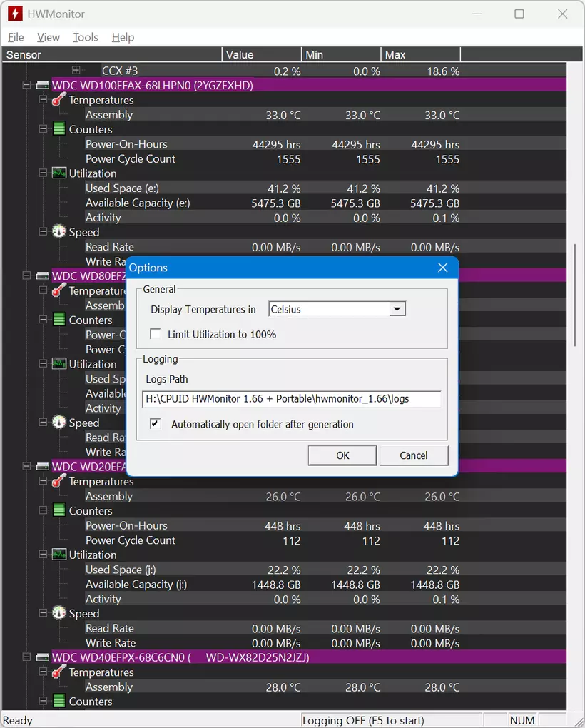Click green Counters icon under WD20EFA
The height and width of the screenshot is (728, 585).
pyautogui.click(x=59, y=511)
